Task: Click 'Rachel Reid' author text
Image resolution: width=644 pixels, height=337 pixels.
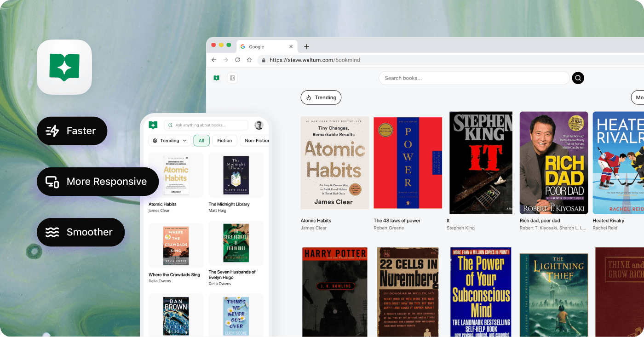Action: tap(605, 228)
